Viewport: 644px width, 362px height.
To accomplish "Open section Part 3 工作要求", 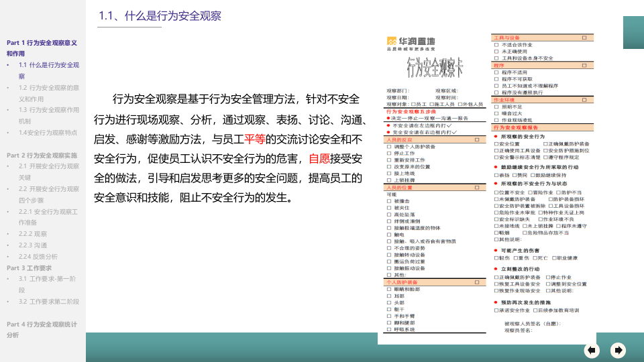I will click(29, 268).
